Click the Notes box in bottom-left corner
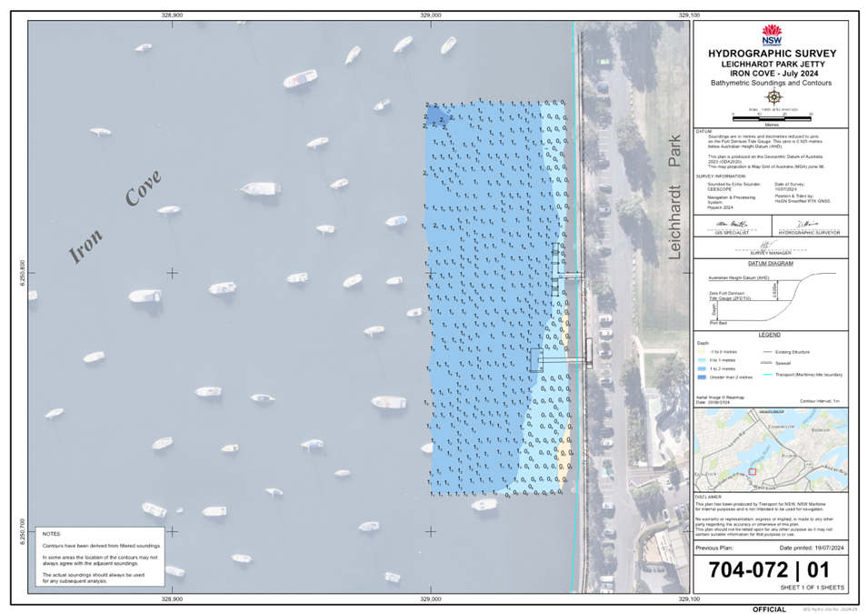The height and width of the screenshot is (614, 868). pos(99,557)
